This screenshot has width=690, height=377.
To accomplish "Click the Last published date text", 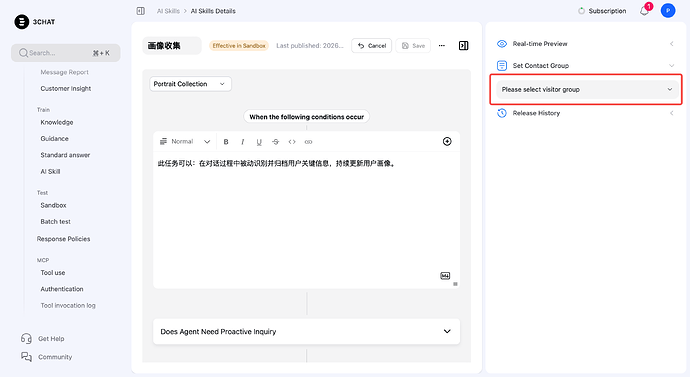I will 310,46.
